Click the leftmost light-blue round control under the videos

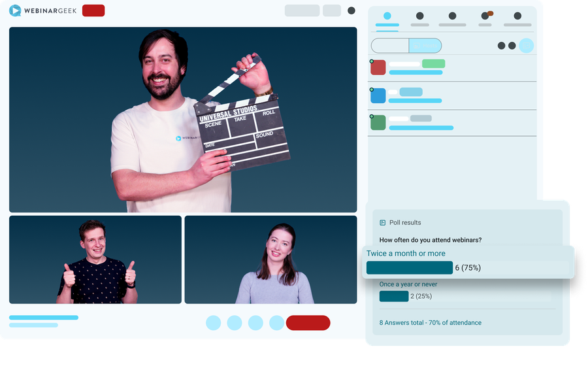[x=214, y=323]
